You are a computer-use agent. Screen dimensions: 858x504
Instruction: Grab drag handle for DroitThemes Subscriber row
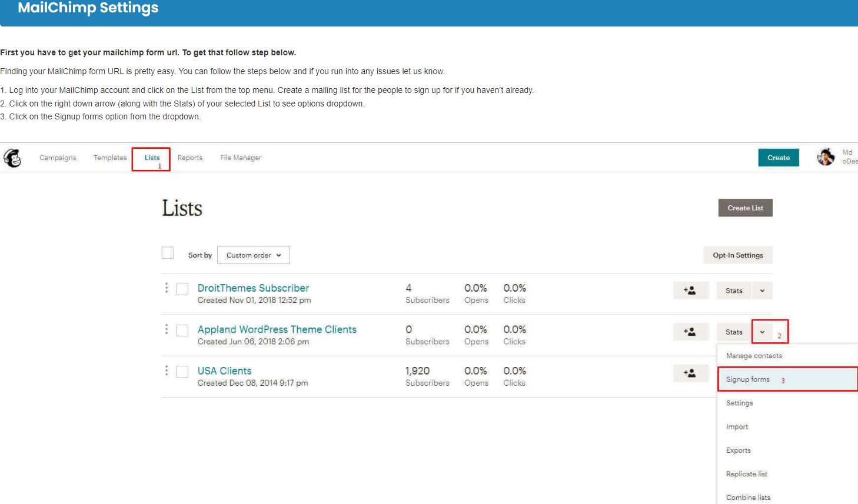[x=167, y=288]
